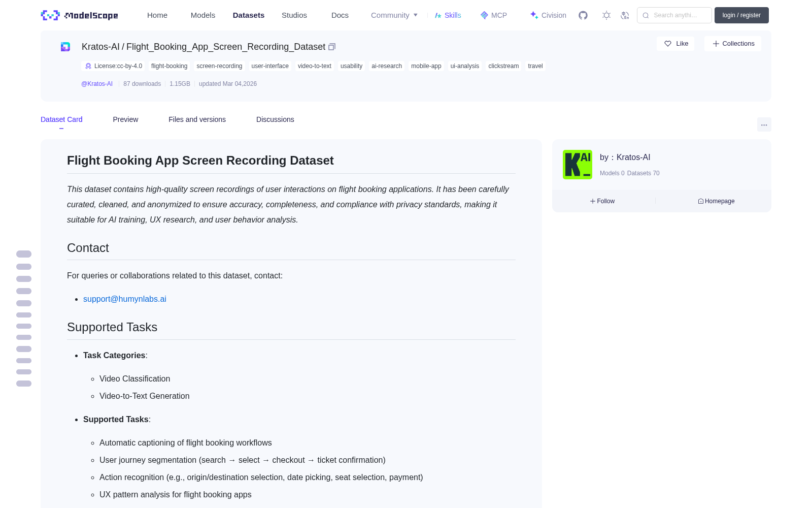Open the support@humynlabs.ai email link

125,299
